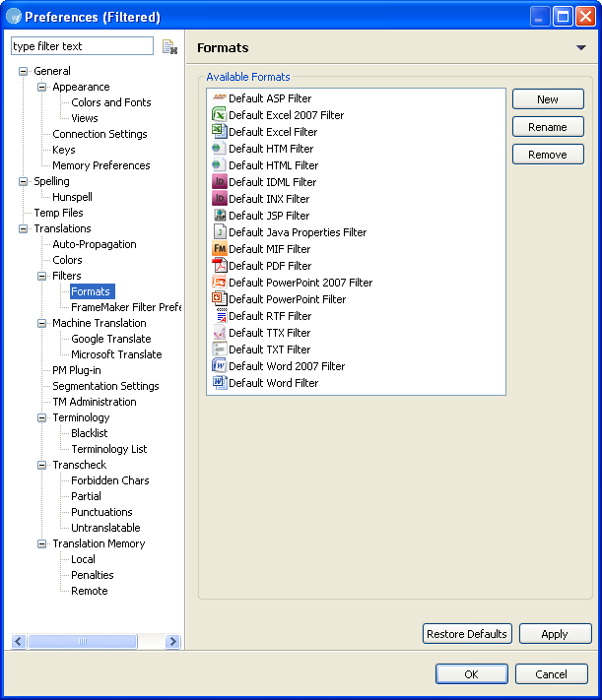This screenshot has height=700, width=602.
Task: Click the Default Excel Filter icon
Action: pos(219,131)
